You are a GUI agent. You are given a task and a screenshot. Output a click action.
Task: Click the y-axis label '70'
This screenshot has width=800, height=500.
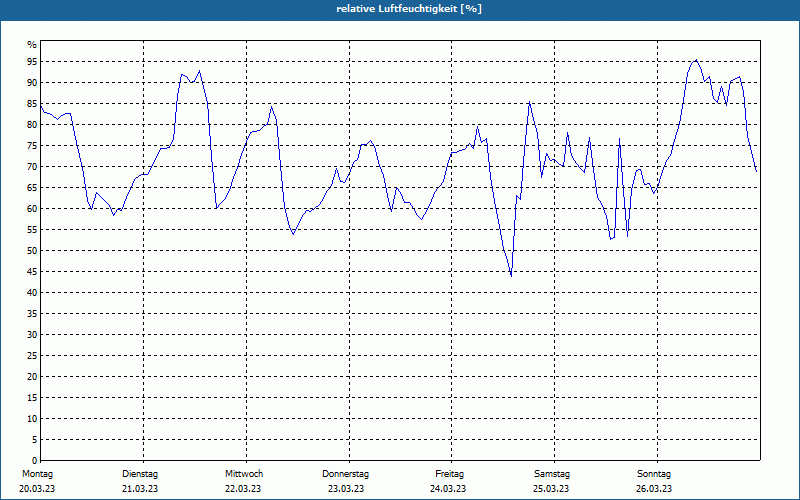click(32, 167)
